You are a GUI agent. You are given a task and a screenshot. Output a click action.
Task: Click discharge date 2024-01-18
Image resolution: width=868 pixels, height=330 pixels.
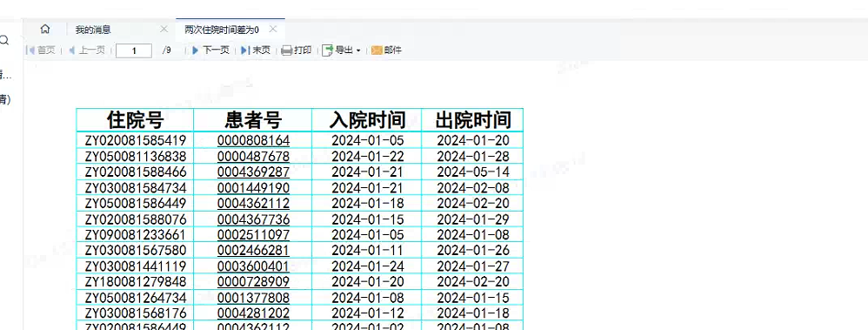pyautogui.click(x=473, y=313)
